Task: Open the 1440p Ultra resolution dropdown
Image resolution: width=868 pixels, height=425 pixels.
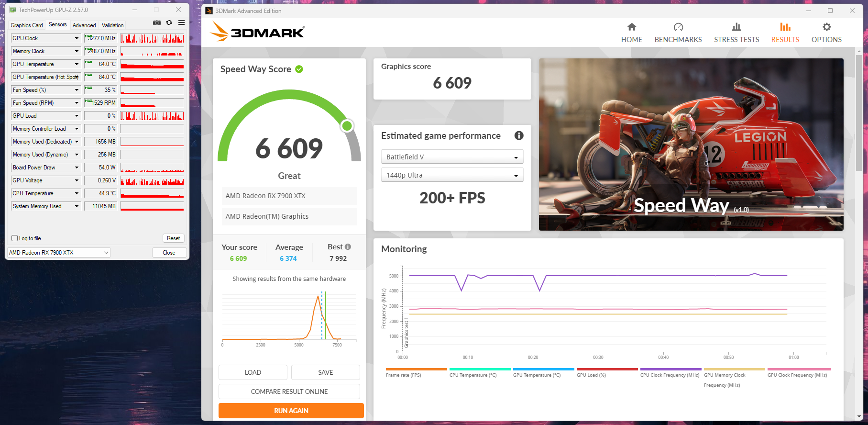Action: coord(452,175)
